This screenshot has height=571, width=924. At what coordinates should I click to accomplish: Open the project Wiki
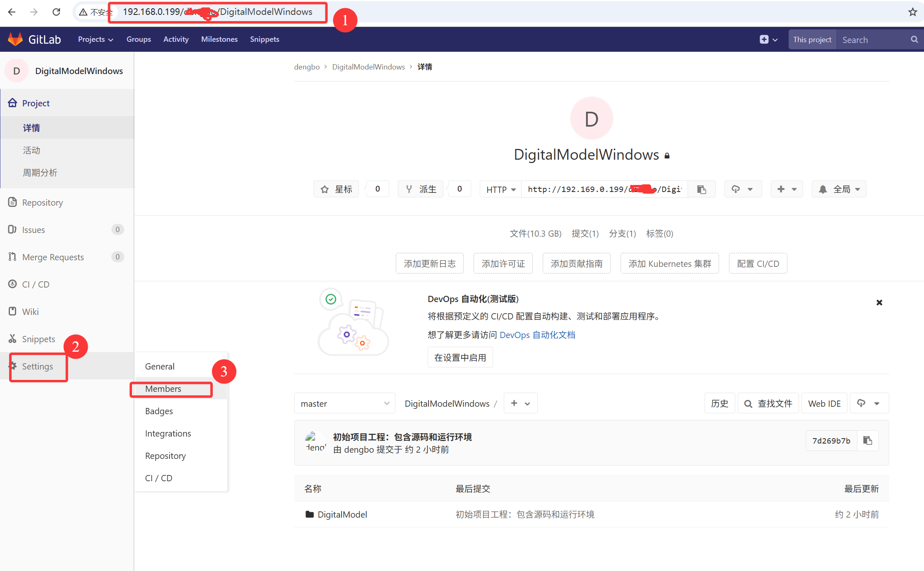[x=30, y=311]
